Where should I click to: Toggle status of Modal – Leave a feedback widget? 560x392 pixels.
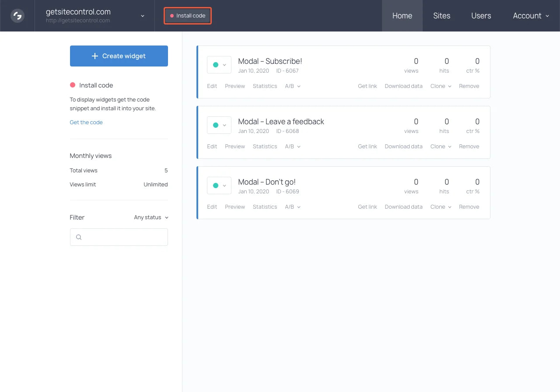click(x=219, y=125)
